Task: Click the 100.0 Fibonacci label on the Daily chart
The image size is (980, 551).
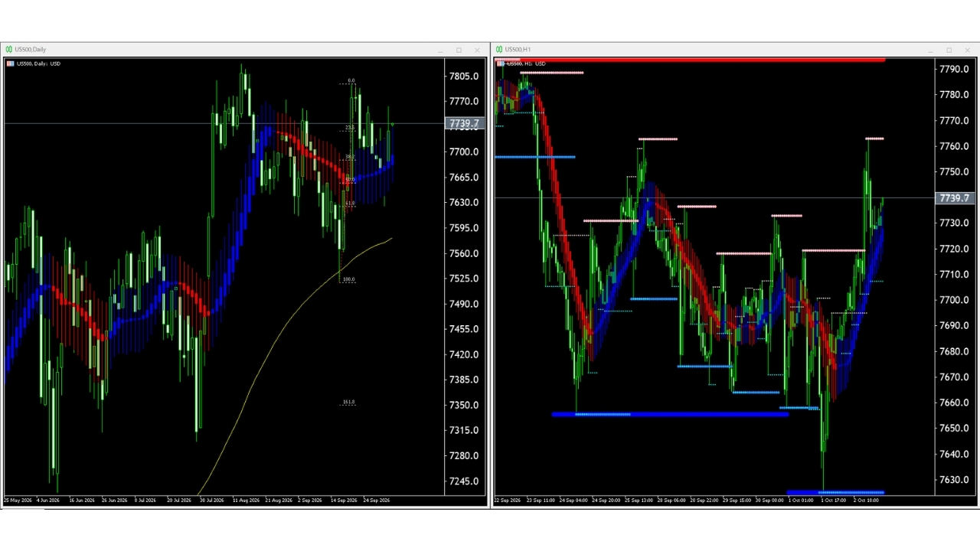Action: 348,279
